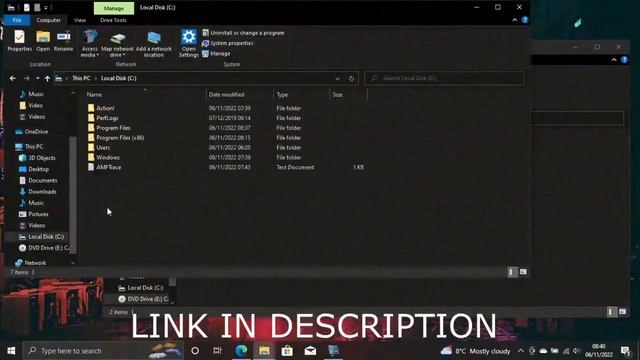The height and width of the screenshot is (360, 640).
Task: Open the File tab
Action: tap(17, 20)
